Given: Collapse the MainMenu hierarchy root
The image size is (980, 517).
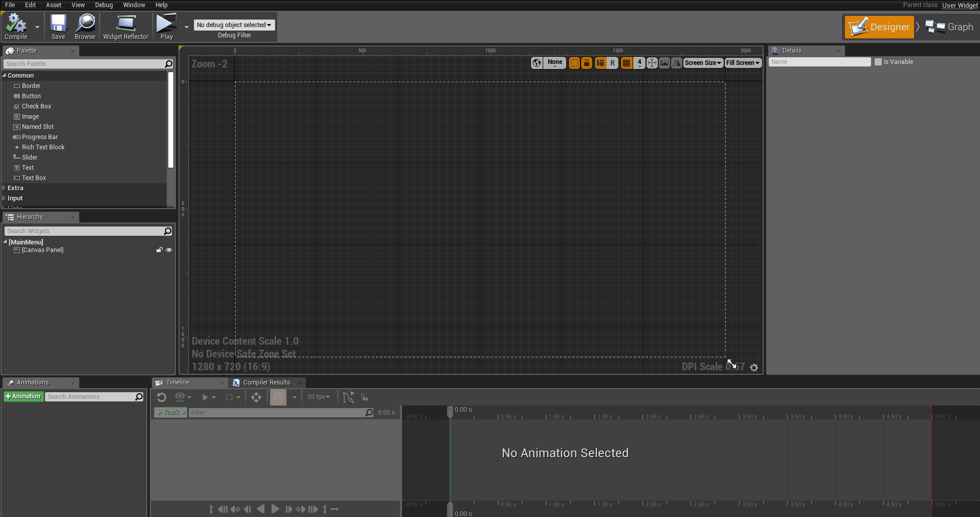Looking at the screenshot, I should (x=5, y=241).
